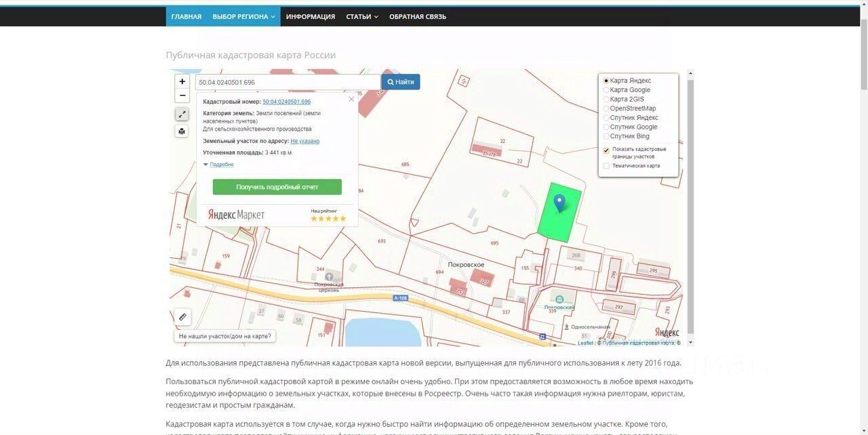Click the Покровское village label

pos(466,265)
